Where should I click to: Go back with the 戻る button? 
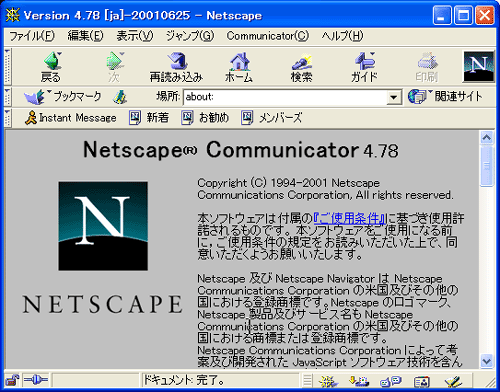point(51,67)
